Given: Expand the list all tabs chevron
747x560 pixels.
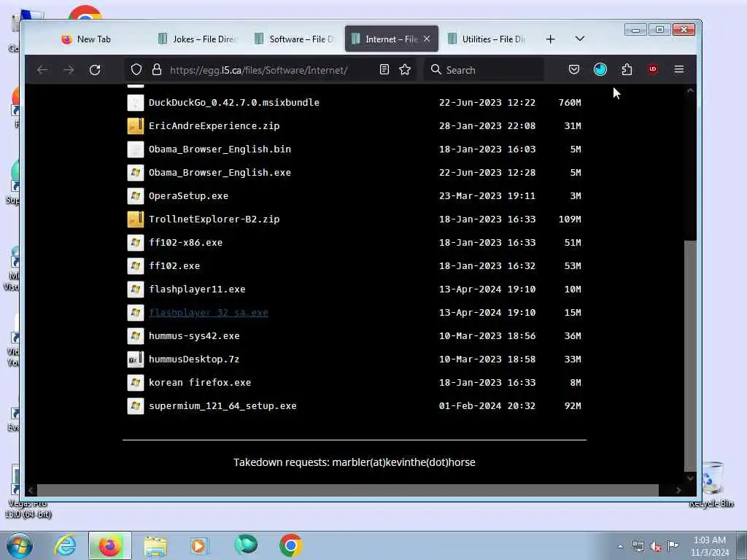Looking at the screenshot, I should (x=580, y=39).
